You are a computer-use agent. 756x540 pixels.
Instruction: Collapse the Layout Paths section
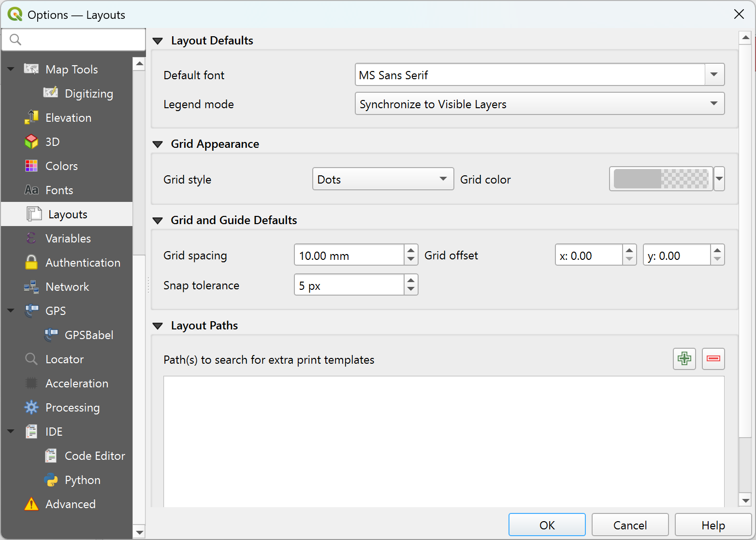pos(158,326)
